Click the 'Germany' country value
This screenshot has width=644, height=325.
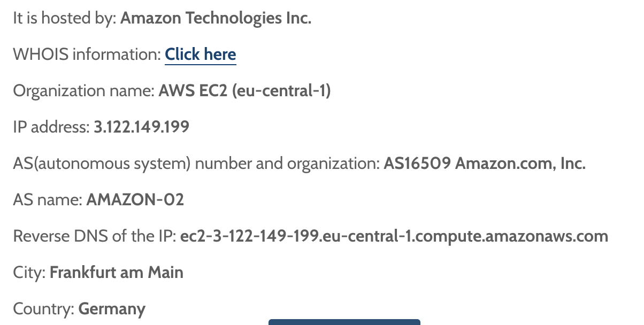[112, 309]
